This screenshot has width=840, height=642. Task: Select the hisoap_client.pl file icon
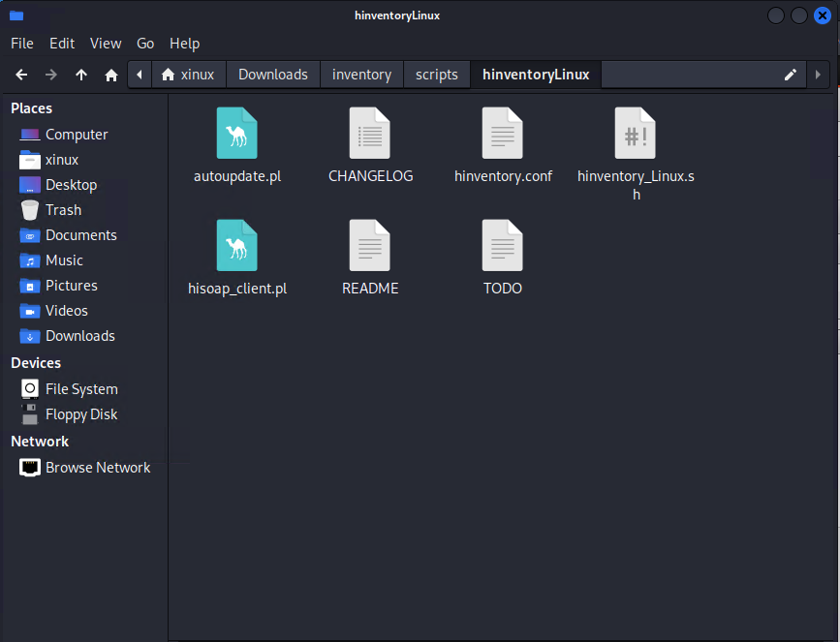tap(237, 246)
